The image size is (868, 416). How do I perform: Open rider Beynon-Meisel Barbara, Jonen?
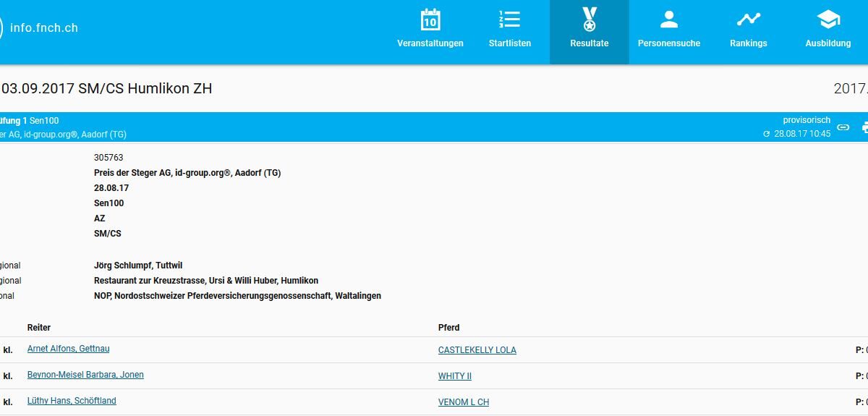tap(85, 375)
